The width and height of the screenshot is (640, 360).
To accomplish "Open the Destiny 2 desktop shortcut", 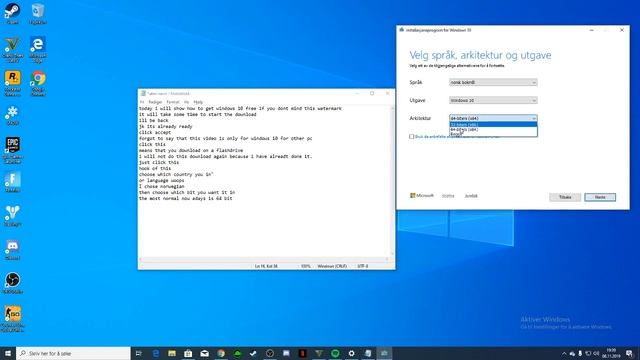I will point(12,216).
